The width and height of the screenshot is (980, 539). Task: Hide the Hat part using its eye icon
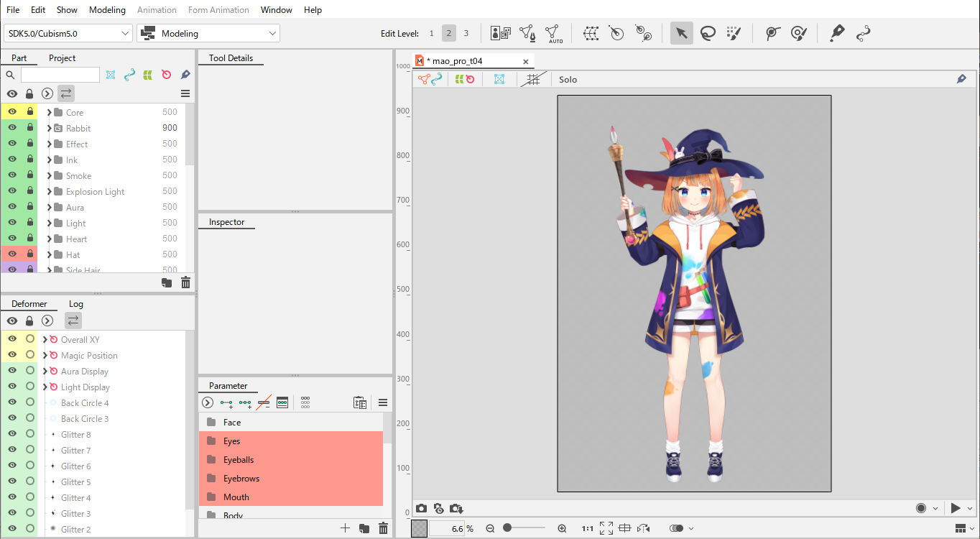coord(12,254)
